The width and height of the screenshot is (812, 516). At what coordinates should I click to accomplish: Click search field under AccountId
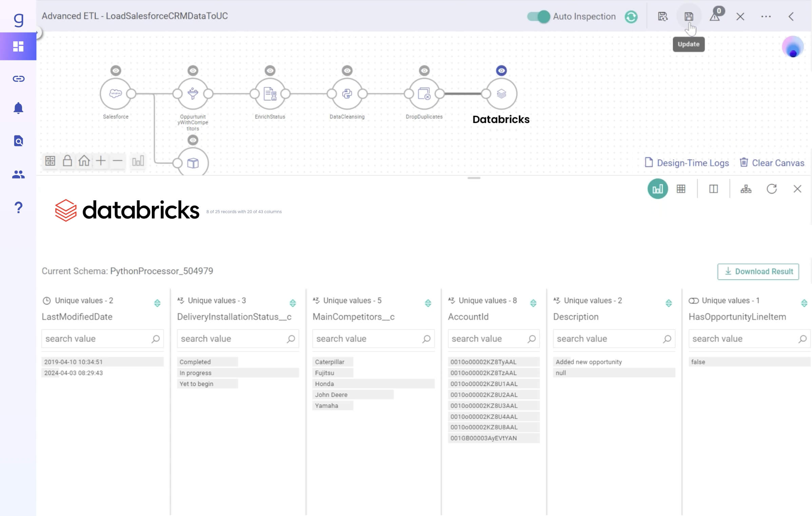(494, 338)
